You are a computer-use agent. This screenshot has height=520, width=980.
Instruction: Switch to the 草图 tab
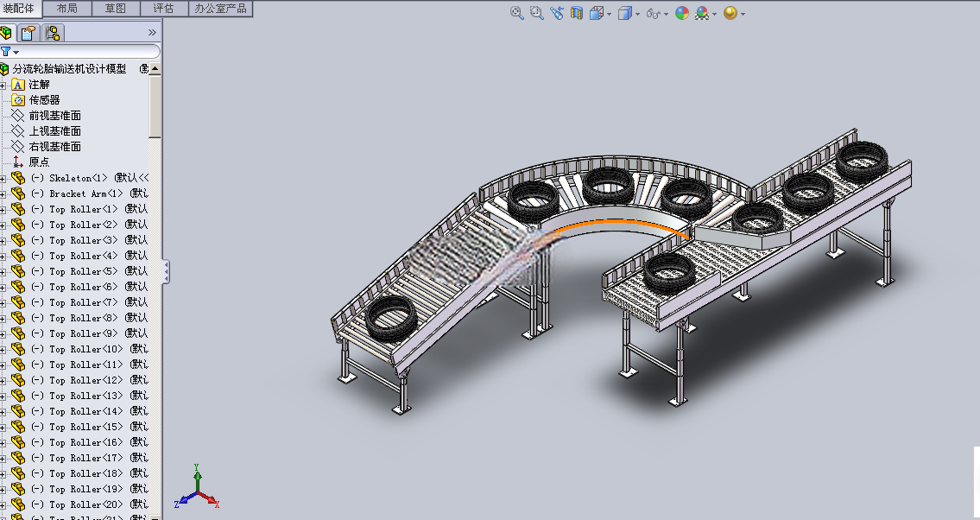coord(115,8)
